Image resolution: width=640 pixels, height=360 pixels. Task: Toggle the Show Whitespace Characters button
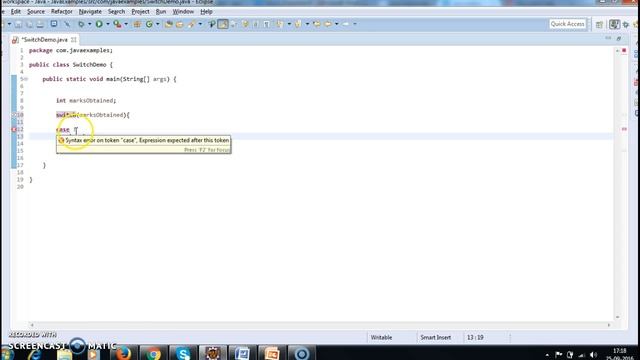click(x=267, y=24)
